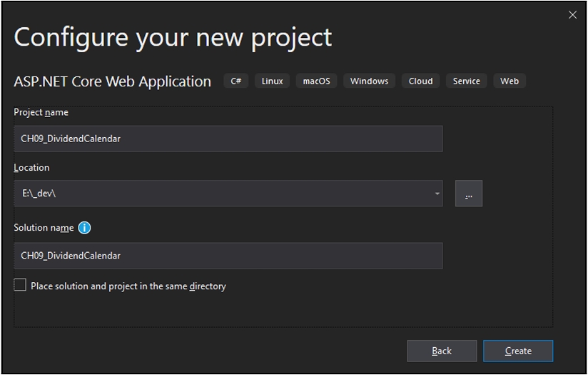Close the Configure your new project dialog
The width and height of the screenshot is (588, 375).
point(572,15)
